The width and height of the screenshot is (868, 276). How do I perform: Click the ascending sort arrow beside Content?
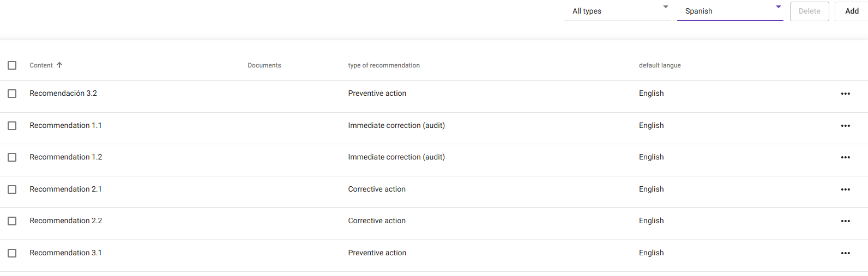pyautogui.click(x=59, y=65)
